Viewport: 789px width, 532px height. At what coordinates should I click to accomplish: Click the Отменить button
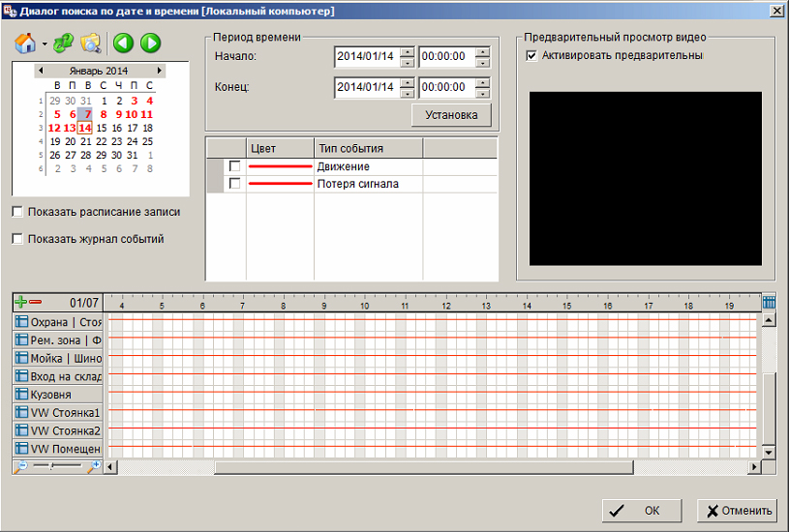point(736,511)
